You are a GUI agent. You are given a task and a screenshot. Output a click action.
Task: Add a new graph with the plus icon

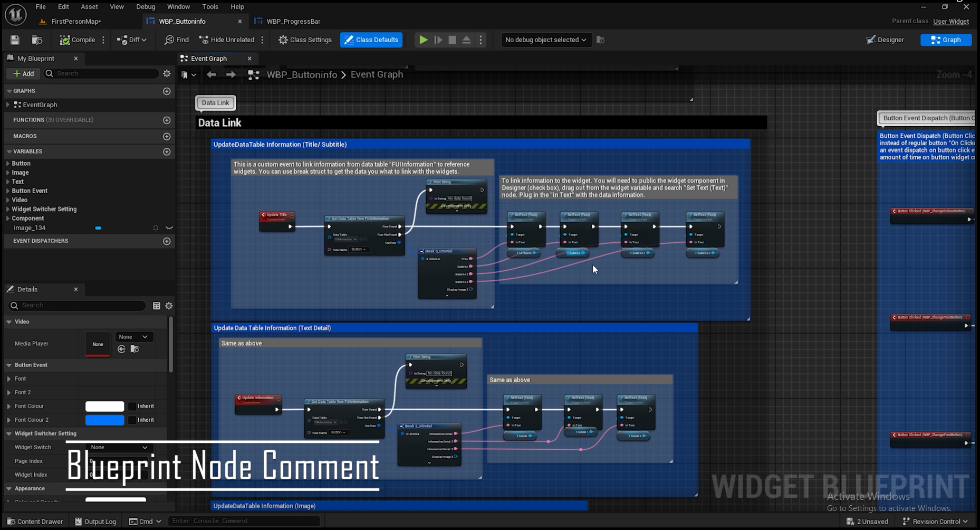pyautogui.click(x=167, y=91)
